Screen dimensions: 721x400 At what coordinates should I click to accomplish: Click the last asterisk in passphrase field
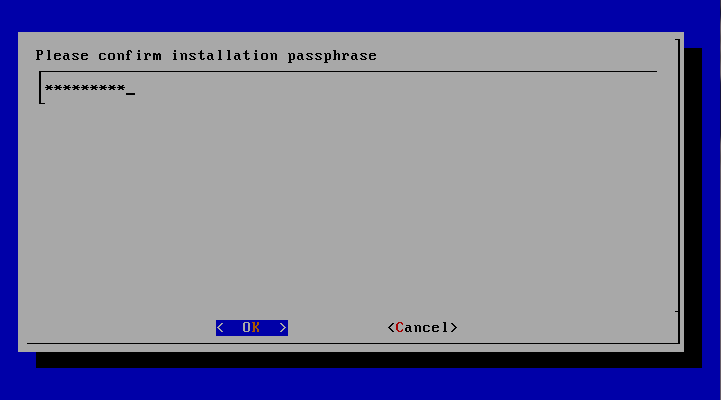point(121,88)
